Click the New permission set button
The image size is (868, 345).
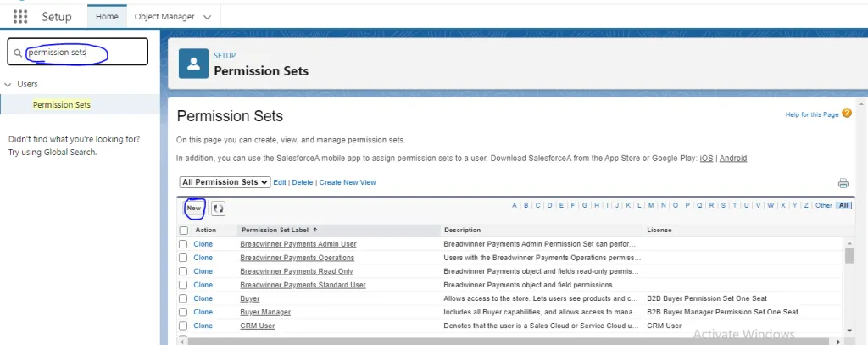click(x=194, y=209)
